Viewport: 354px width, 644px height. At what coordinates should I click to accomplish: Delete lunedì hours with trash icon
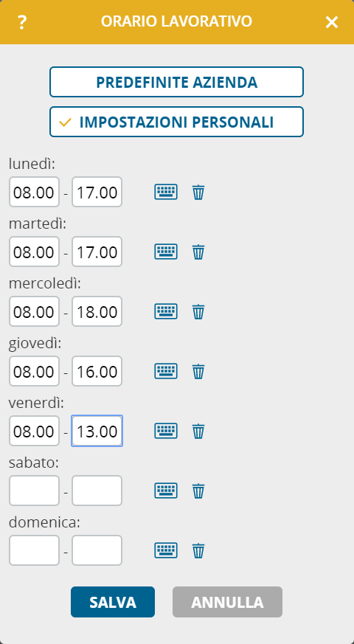[x=198, y=192]
